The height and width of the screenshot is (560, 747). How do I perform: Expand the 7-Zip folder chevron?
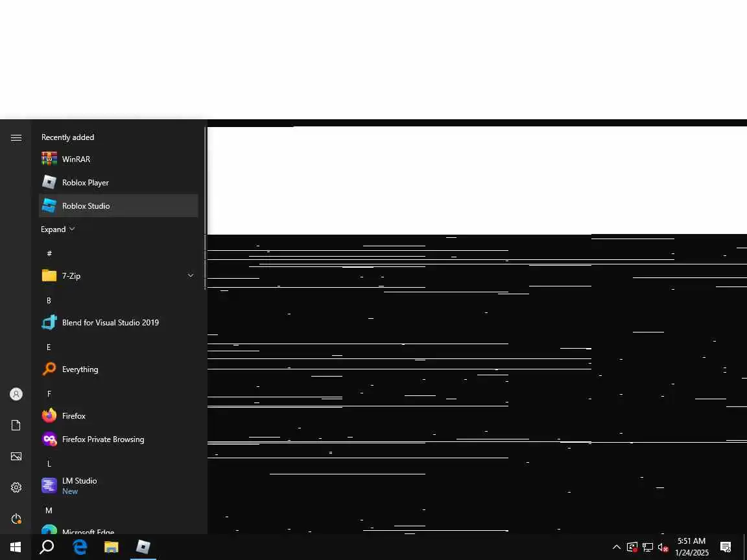(191, 275)
